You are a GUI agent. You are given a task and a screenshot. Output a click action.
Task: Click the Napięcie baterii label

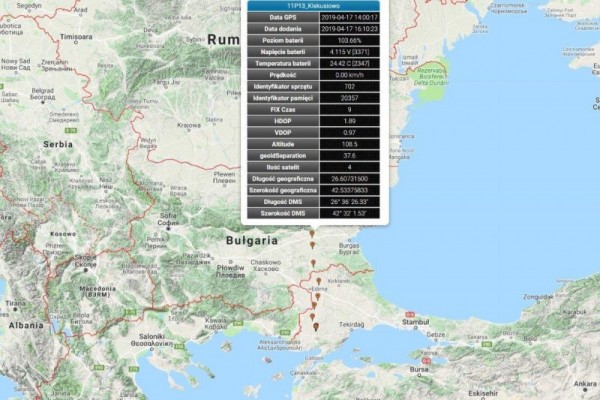[283, 52]
